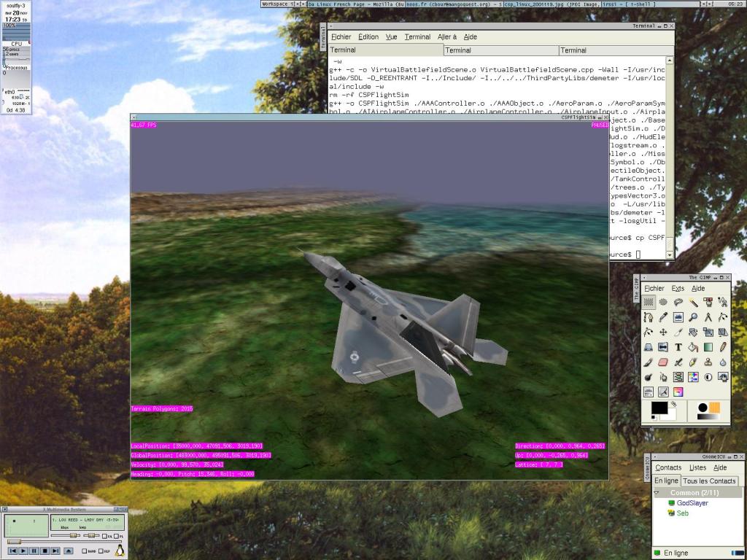
Task: Pick the Magnify zoom tool in GIMP
Action: [693, 317]
